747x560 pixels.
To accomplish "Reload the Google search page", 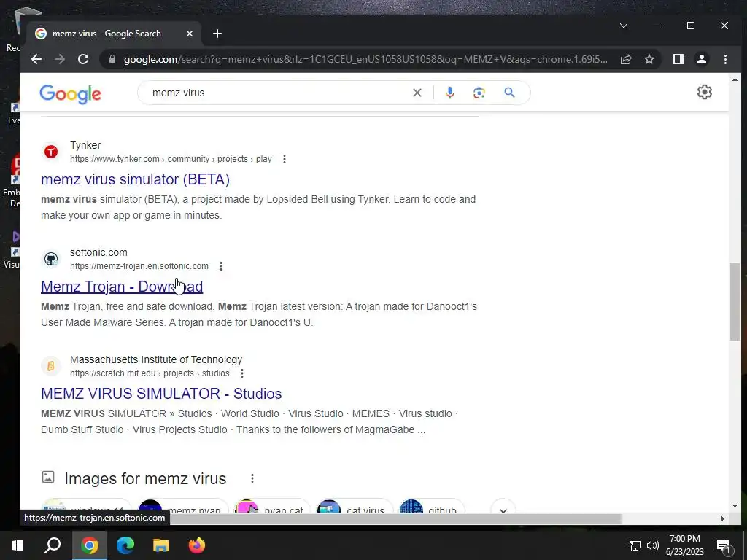I will tap(83, 59).
